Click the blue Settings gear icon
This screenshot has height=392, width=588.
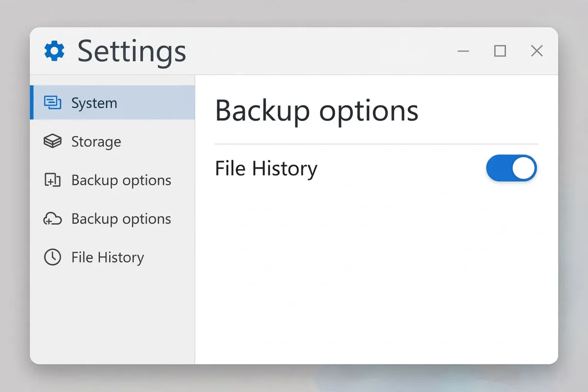[54, 51]
